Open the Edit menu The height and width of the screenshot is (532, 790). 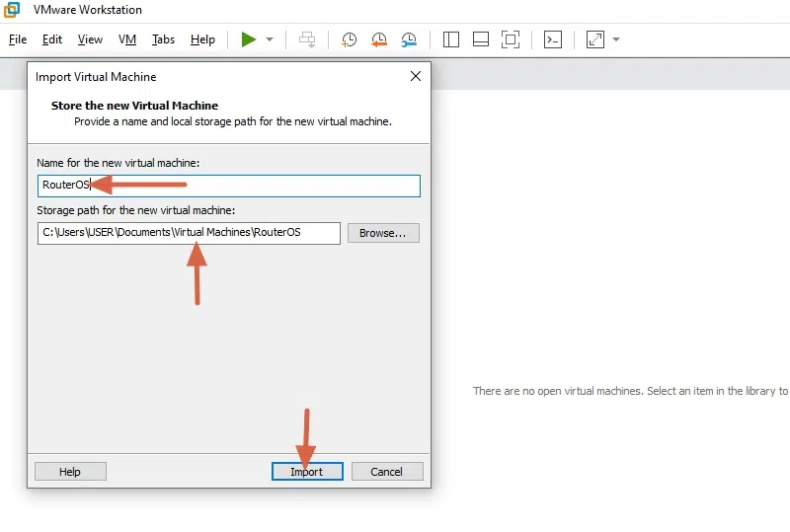click(52, 39)
